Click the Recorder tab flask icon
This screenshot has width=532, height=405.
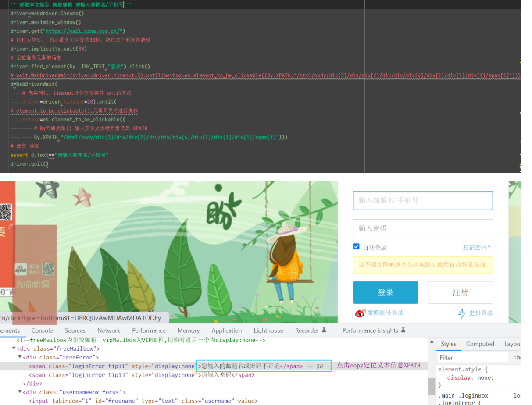pos(324,330)
